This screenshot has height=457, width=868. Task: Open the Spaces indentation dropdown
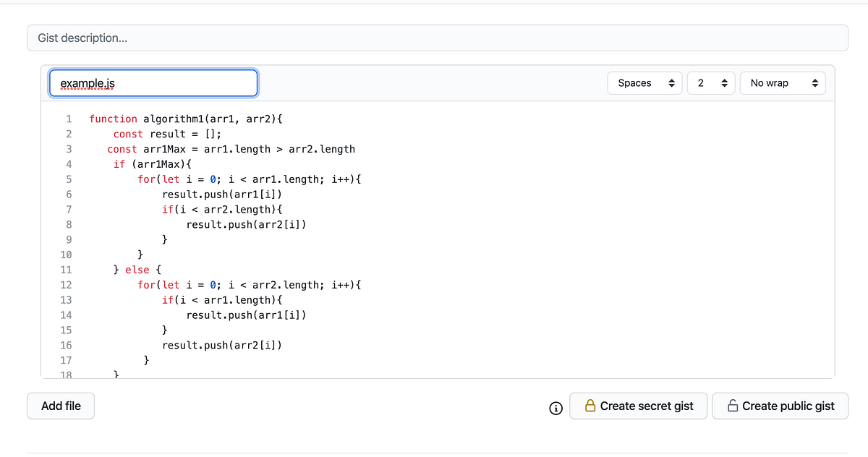coord(644,82)
